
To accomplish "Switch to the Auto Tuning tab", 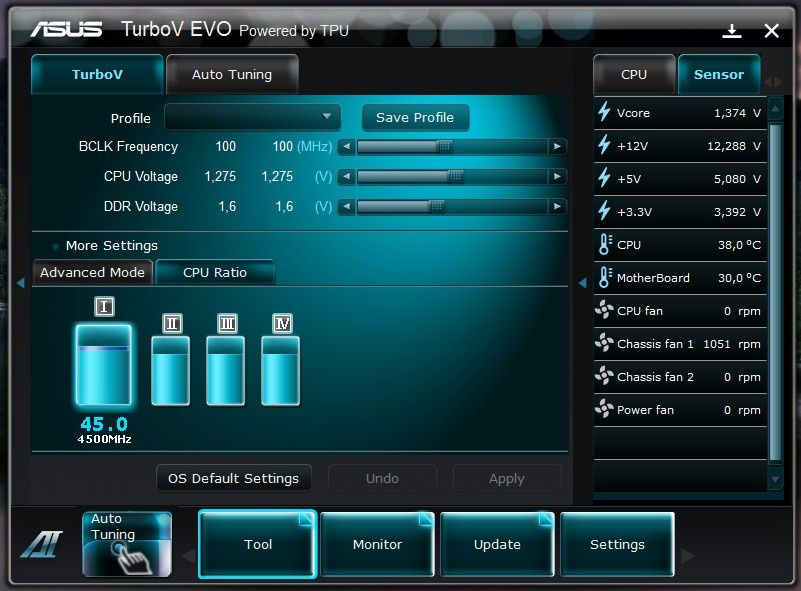I will [232, 75].
